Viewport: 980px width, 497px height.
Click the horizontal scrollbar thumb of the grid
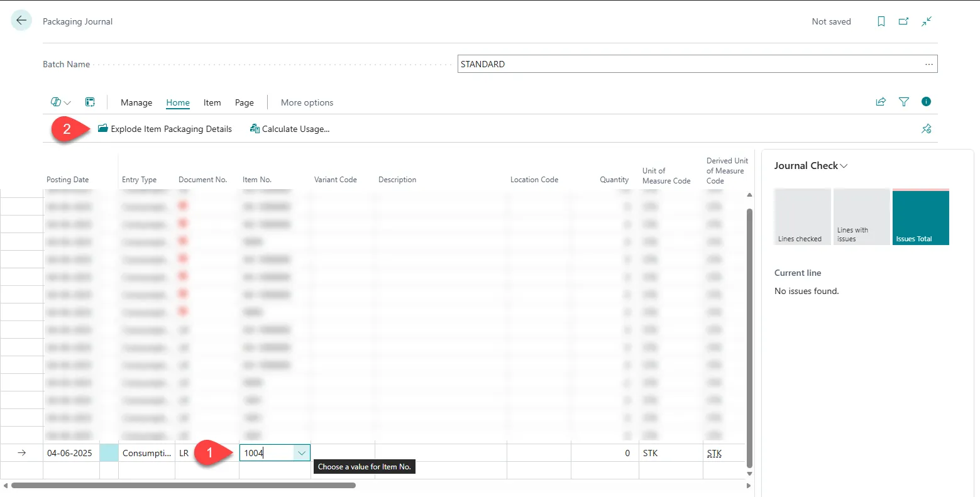click(184, 485)
